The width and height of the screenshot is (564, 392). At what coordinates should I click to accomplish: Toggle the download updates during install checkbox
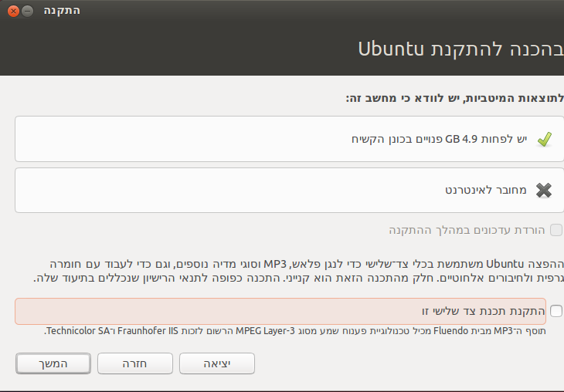(556, 230)
